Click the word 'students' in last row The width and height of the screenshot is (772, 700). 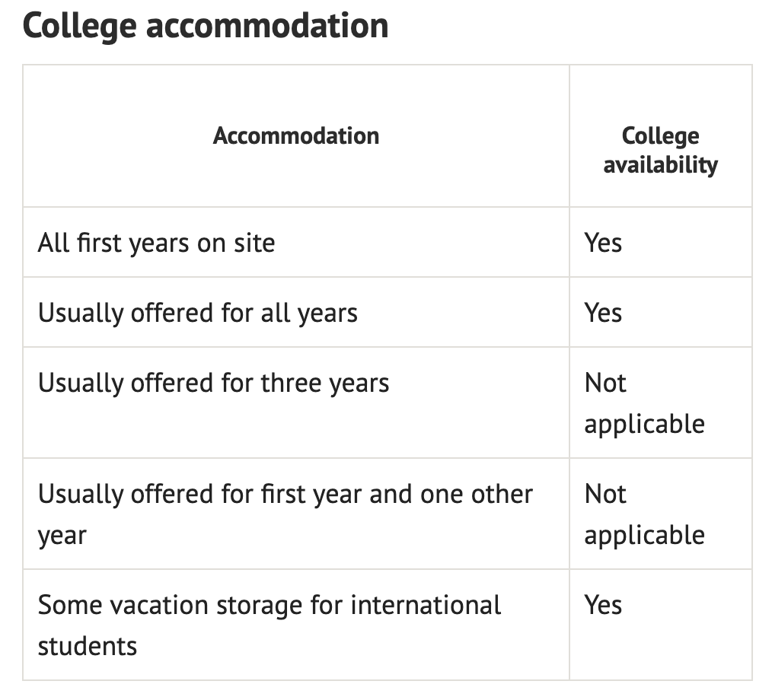click(x=88, y=647)
